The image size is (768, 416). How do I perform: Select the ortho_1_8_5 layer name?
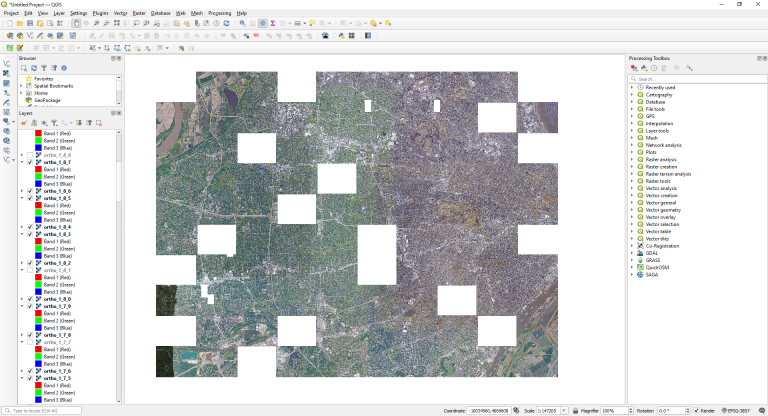pyautogui.click(x=57, y=198)
